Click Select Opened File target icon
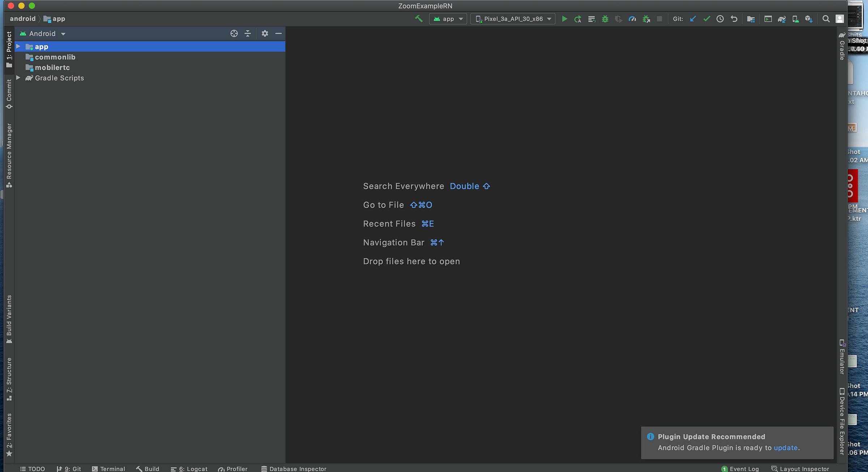The height and width of the screenshot is (472, 868). pos(234,33)
